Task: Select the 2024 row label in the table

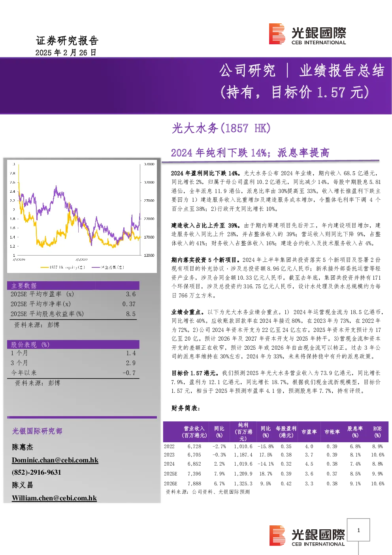Action: click(x=169, y=464)
